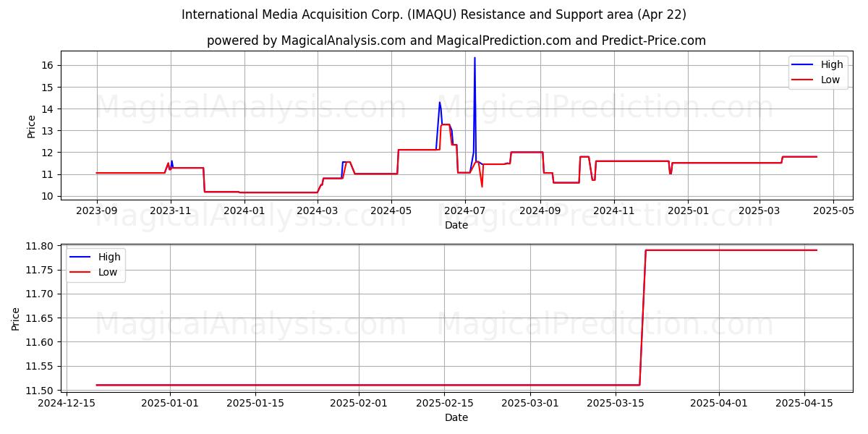Click 'Low' in the top chart legend

(x=830, y=80)
